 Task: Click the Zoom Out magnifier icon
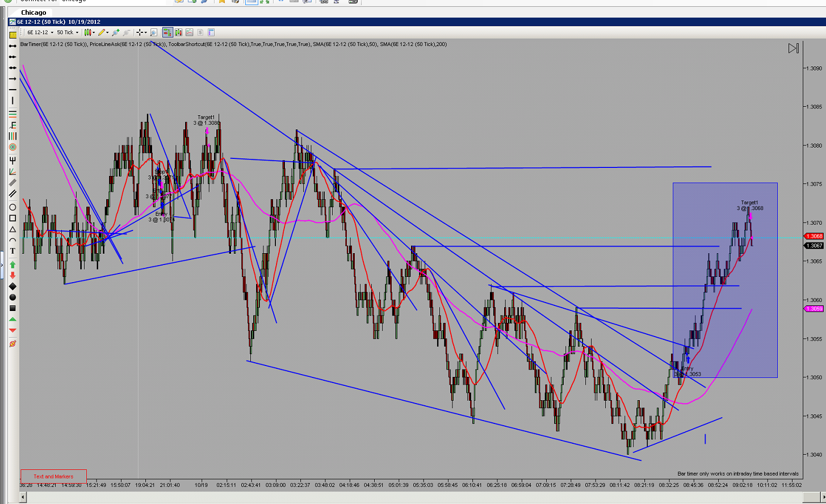(126, 32)
